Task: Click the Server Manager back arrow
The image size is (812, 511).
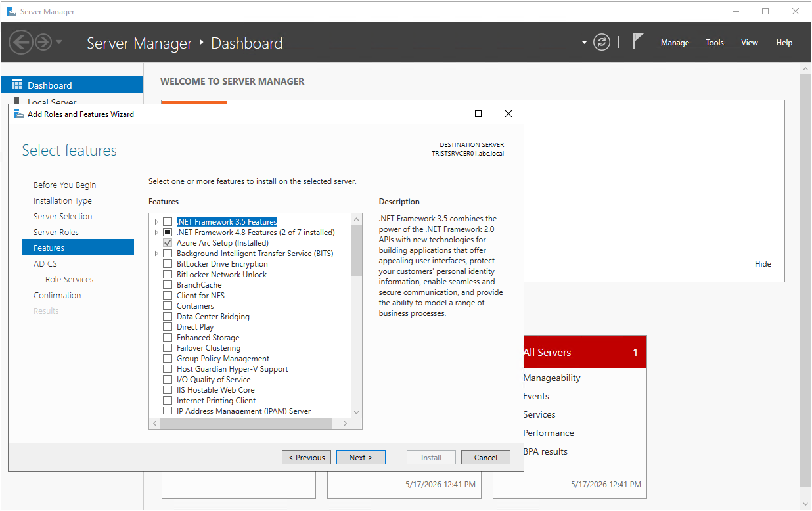Action: pyautogui.click(x=21, y=43)
